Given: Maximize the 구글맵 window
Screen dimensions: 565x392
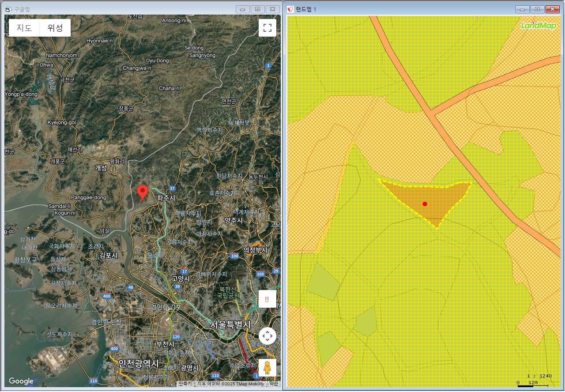Looking at the screenshot, I should pyautogui.click(x=258, y=9).
